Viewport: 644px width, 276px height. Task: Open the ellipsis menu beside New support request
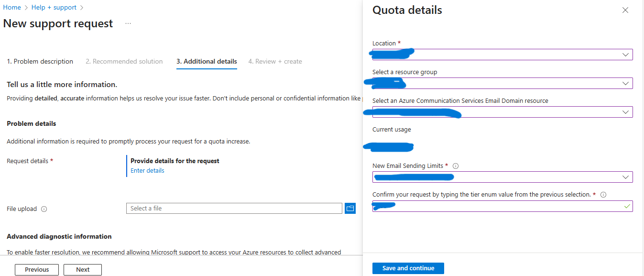128,23
